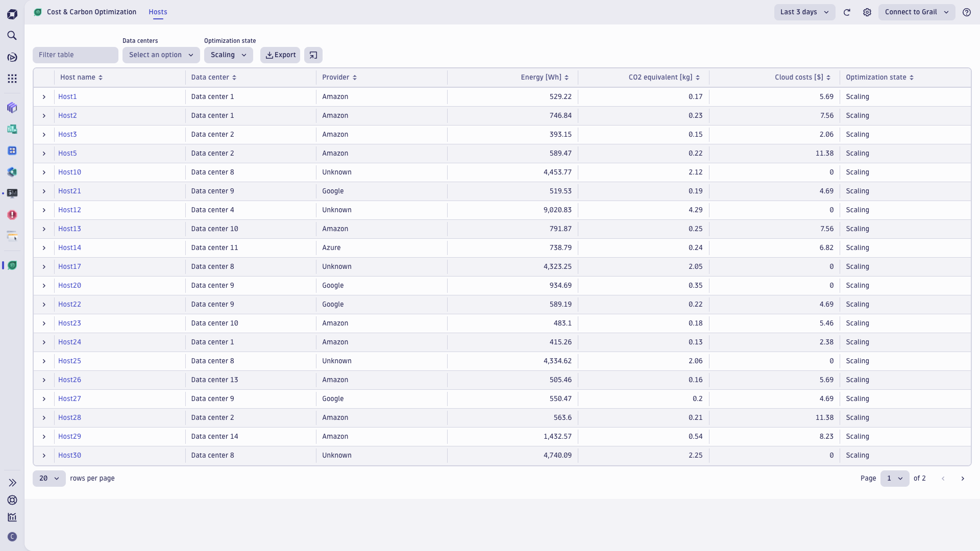980x551 pixels.
Task: Open the help question mark icon
Action: (967, 12)
